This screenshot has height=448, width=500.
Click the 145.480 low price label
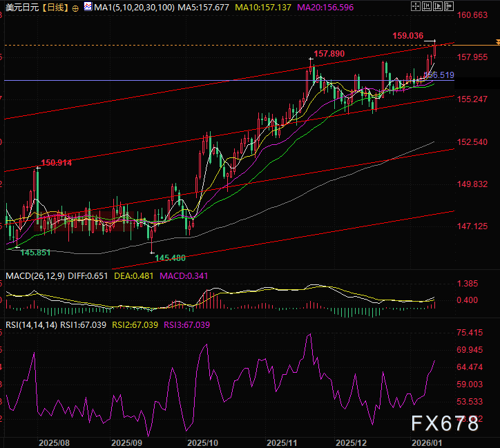pos(170,258)
